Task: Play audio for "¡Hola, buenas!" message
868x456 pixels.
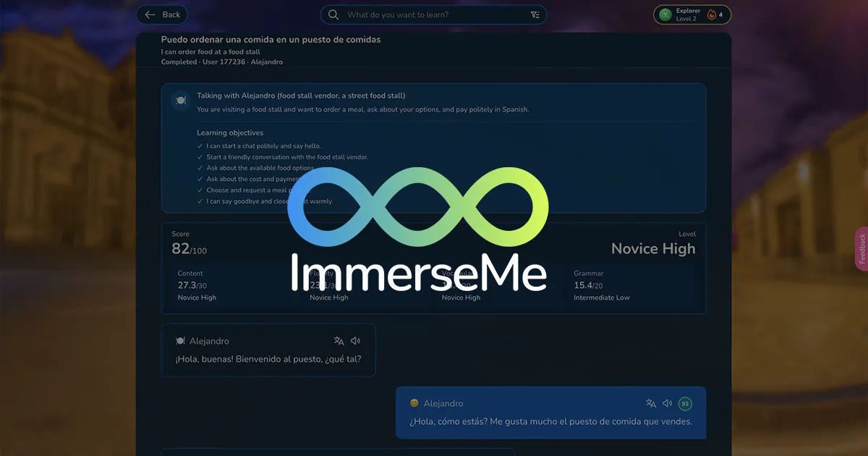Action: click(x=355, y=341)
